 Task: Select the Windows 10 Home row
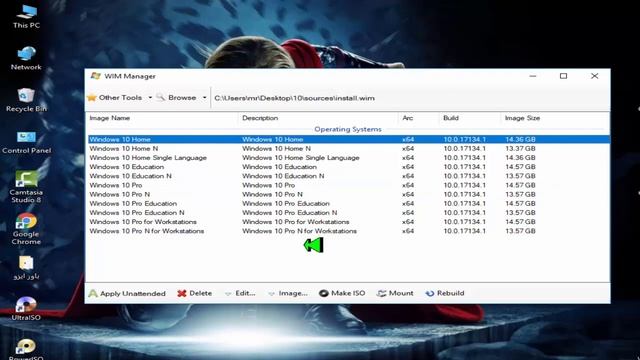(349, 139)
